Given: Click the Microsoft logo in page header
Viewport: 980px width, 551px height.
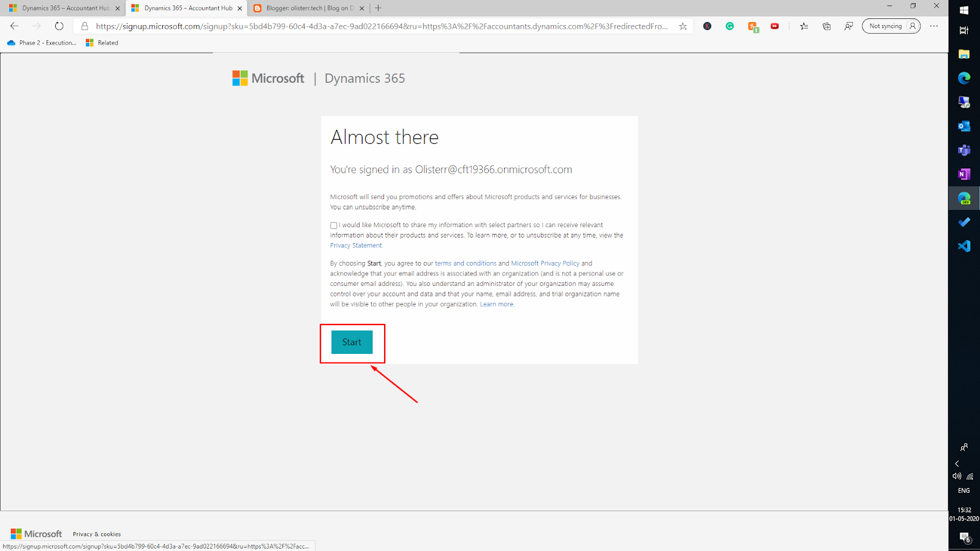Looking at the screenshot, I should [x=268, y=78].
